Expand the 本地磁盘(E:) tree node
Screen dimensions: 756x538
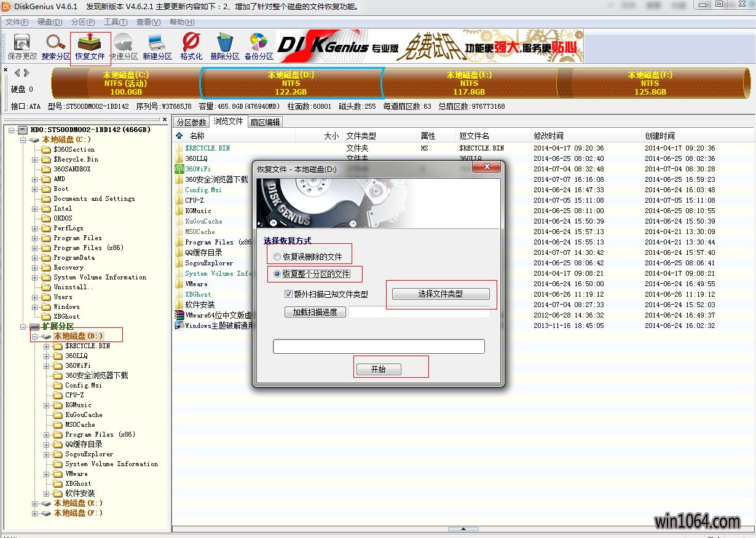tap(35, 503)
